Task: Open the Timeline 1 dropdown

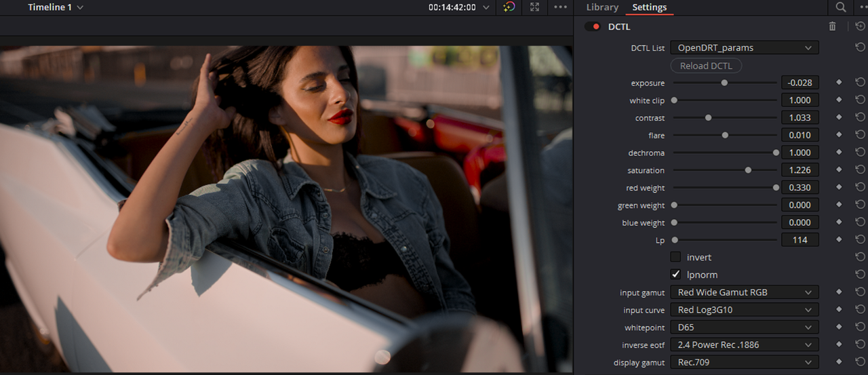Action: click(x=56, y=7)
